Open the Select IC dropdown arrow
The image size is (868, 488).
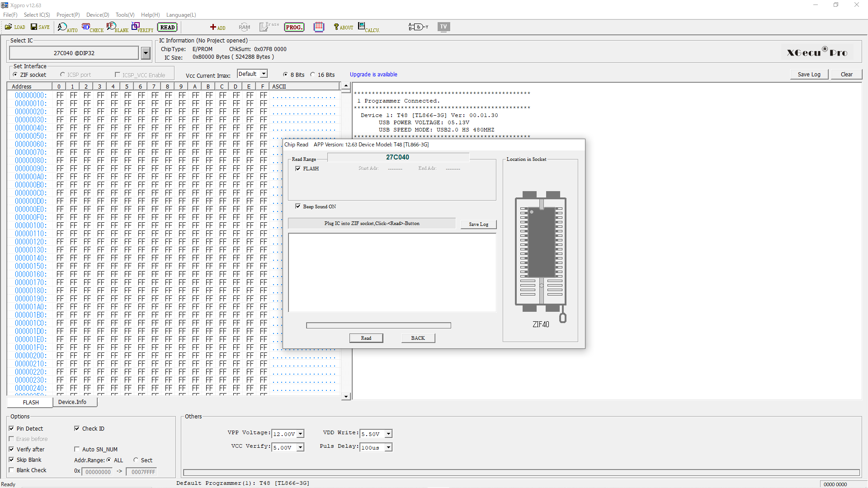146,53
